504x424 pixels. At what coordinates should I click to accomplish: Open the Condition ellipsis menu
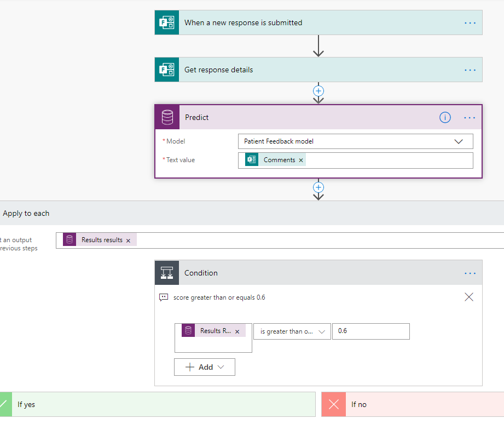coord(470,273)
